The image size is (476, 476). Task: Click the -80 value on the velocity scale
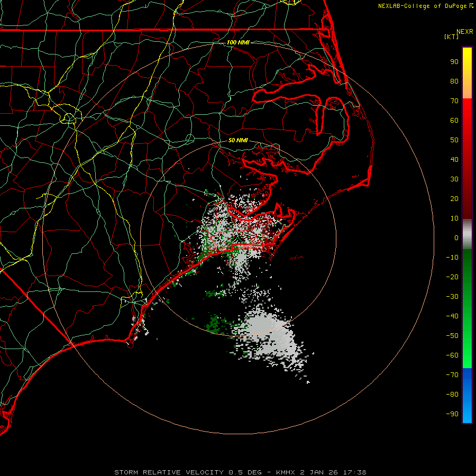click(x=452, y=395)
